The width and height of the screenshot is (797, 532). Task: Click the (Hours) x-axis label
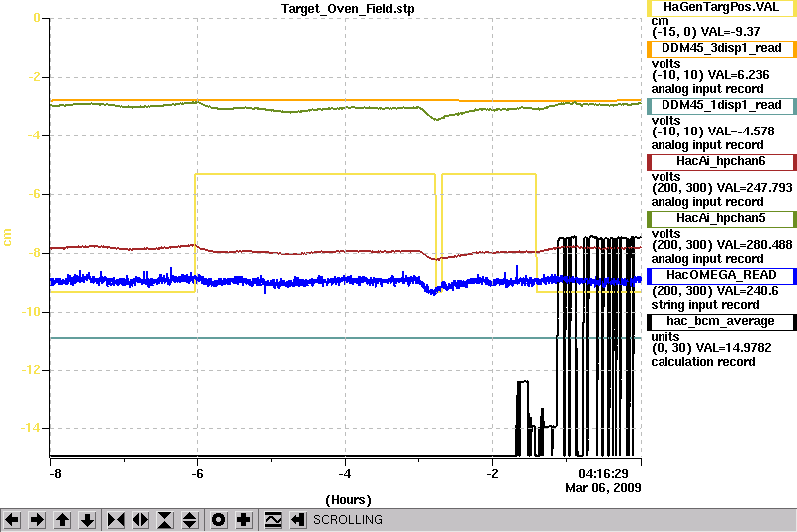(348, 500)
